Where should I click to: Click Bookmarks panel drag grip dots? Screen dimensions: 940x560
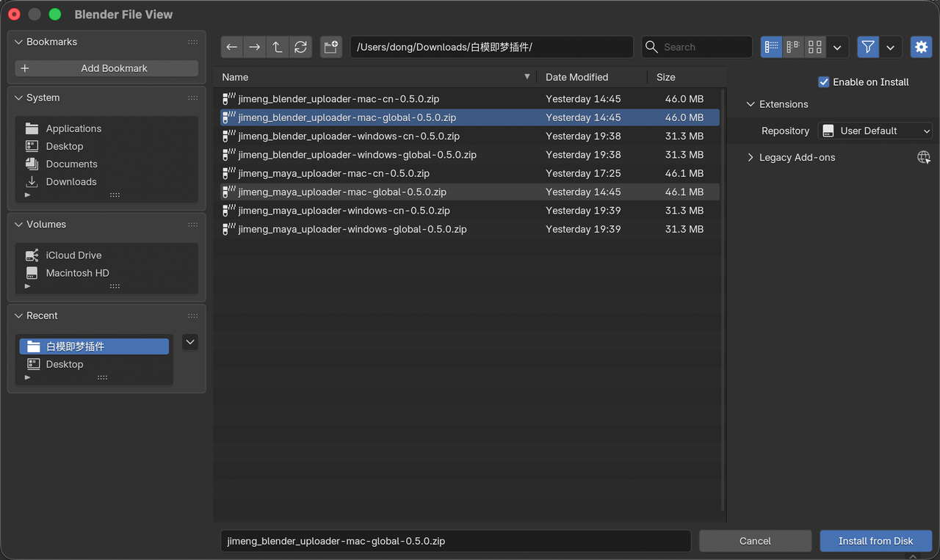pos(192,42)
